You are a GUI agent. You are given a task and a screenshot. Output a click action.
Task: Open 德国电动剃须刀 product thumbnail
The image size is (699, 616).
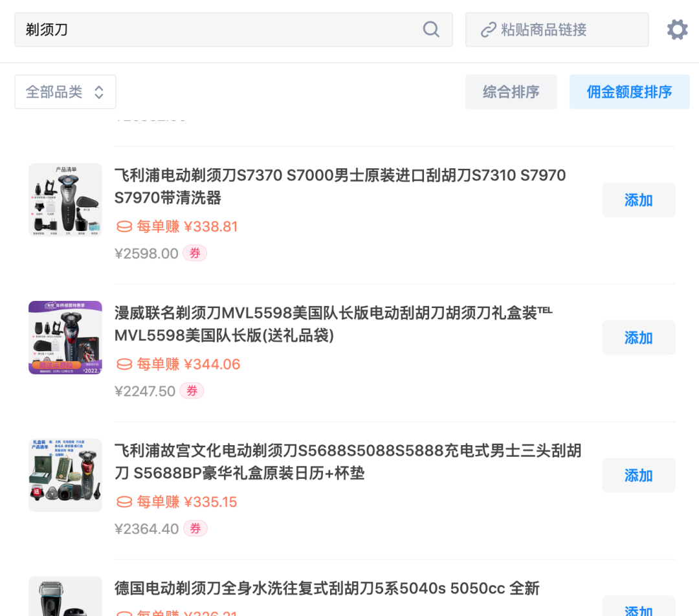click(x=65, y=597)
